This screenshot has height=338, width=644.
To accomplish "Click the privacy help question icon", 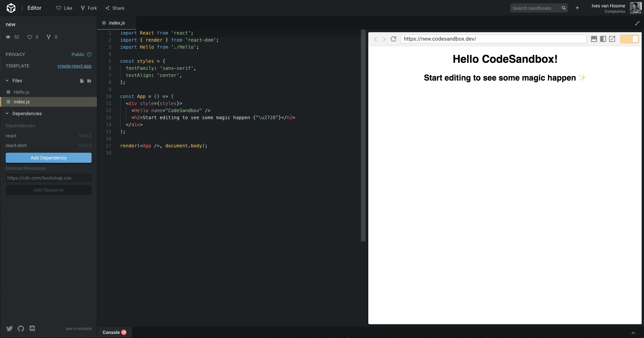I will 89,54.
